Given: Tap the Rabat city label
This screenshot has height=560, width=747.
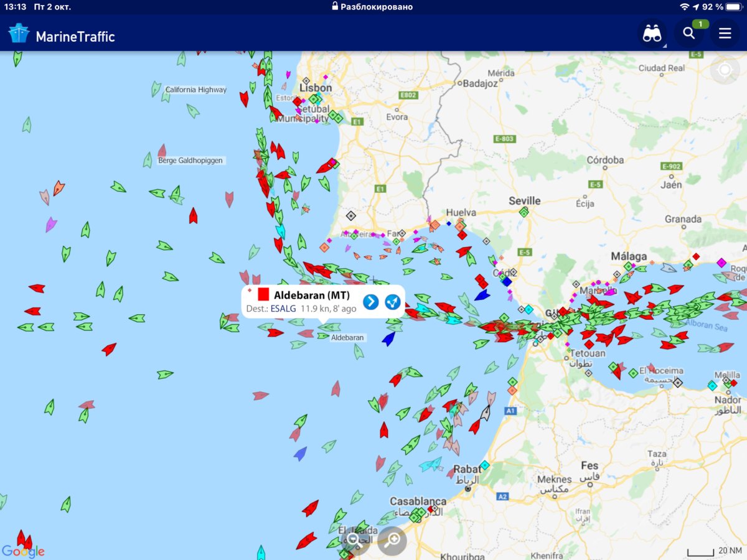Looking at the screenshot, I should [x=467, y=469].
